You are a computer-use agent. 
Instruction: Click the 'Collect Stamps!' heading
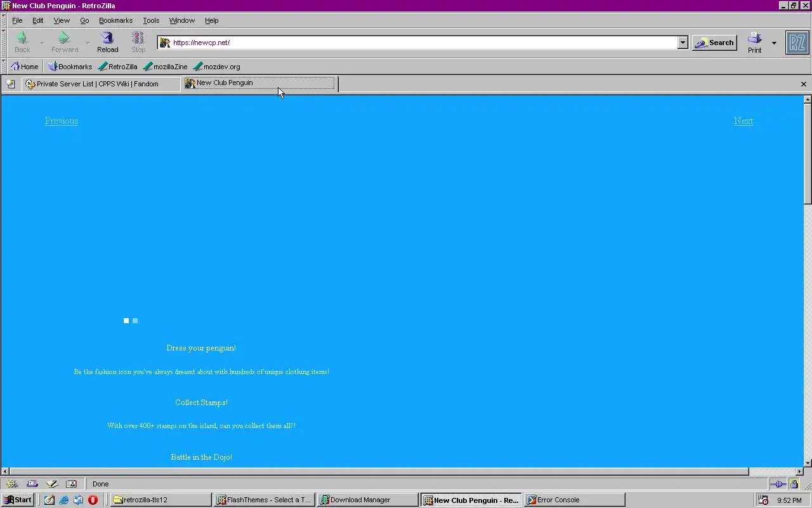pos(201,403)
